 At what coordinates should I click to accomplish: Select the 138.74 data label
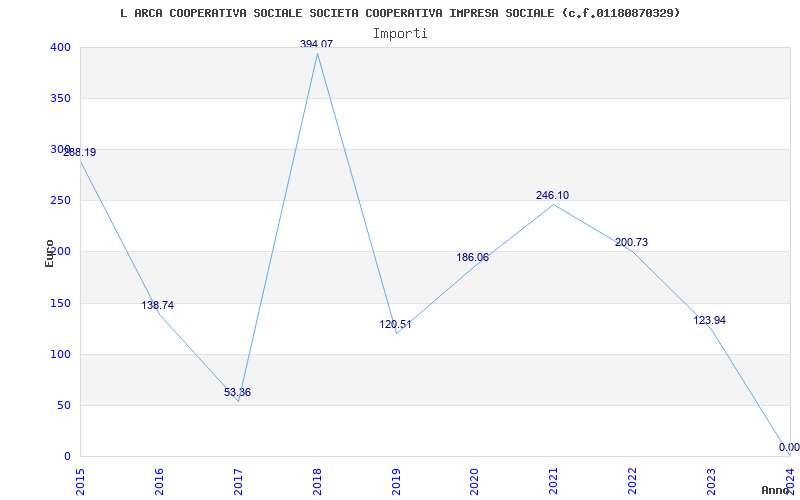[x=158, y=306]
